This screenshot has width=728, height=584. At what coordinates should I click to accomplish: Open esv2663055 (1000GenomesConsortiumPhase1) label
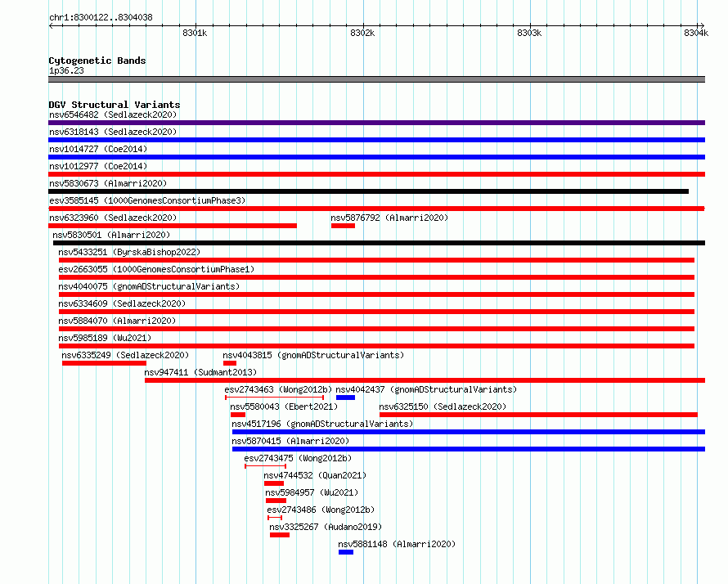pos(156,269)
